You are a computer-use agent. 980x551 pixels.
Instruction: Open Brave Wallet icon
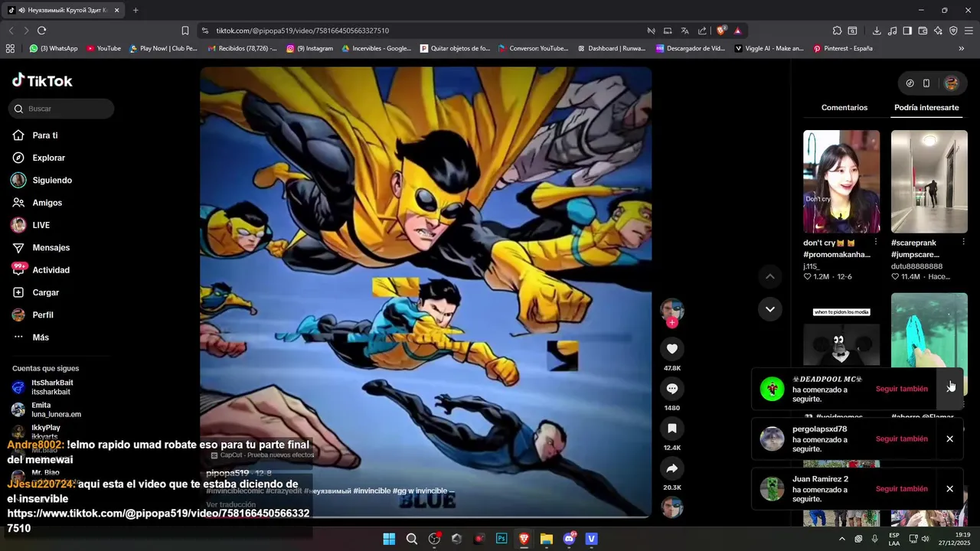coord(923,31)
